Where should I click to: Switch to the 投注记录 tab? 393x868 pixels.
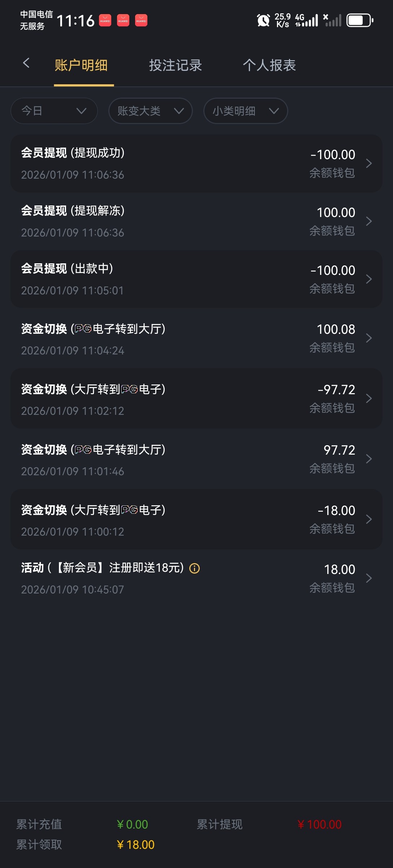(176, 65)
